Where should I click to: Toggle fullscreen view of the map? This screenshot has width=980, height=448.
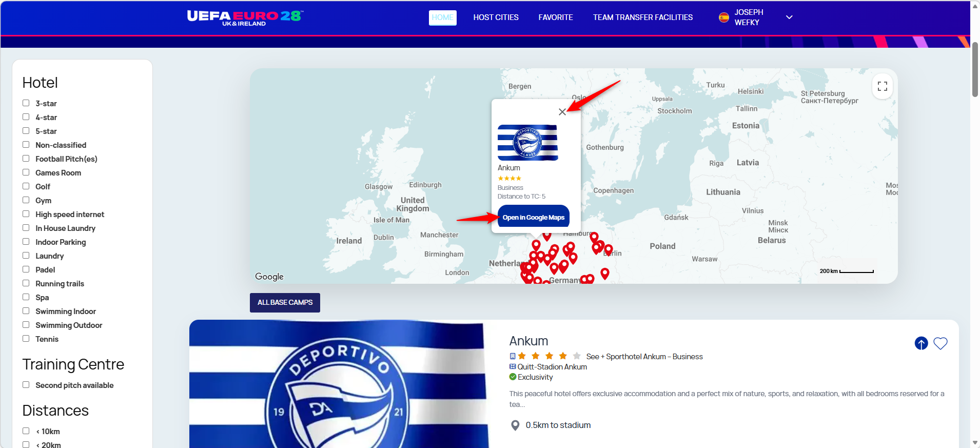[x=883, y=86]
